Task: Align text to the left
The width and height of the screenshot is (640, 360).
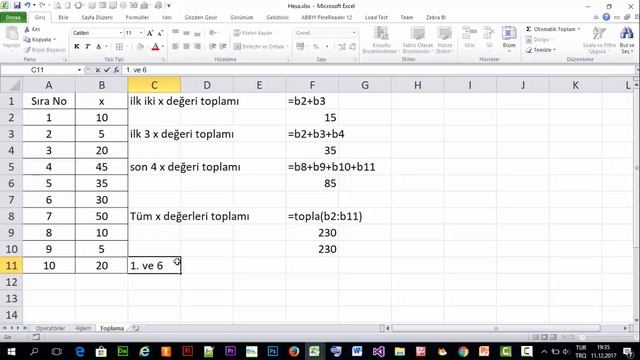Action: [175, 47]
